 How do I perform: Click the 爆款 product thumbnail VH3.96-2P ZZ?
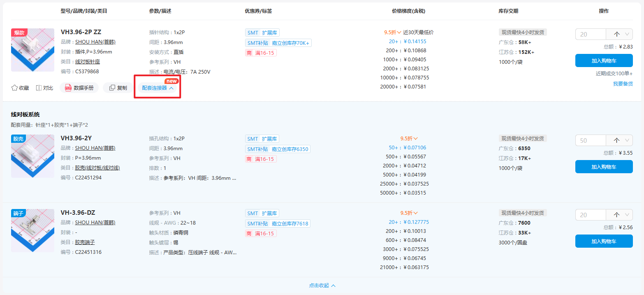pyautogui.click(x=32, y=50)
